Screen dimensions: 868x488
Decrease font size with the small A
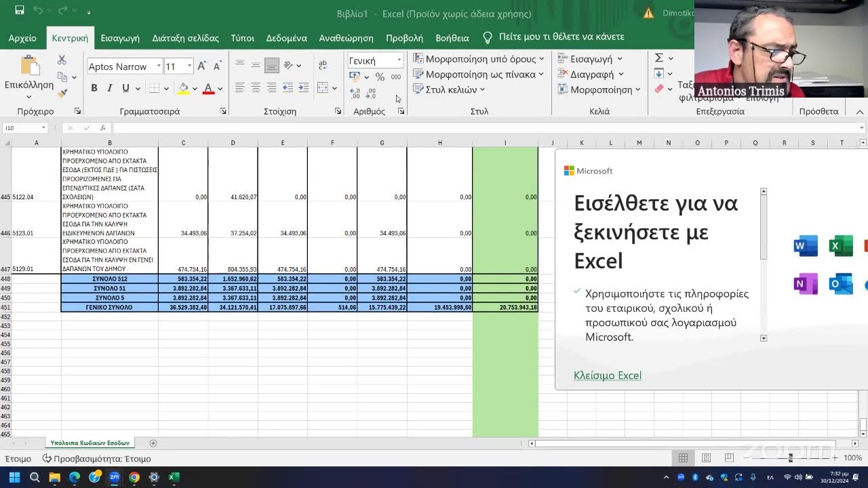pos(217,66)
